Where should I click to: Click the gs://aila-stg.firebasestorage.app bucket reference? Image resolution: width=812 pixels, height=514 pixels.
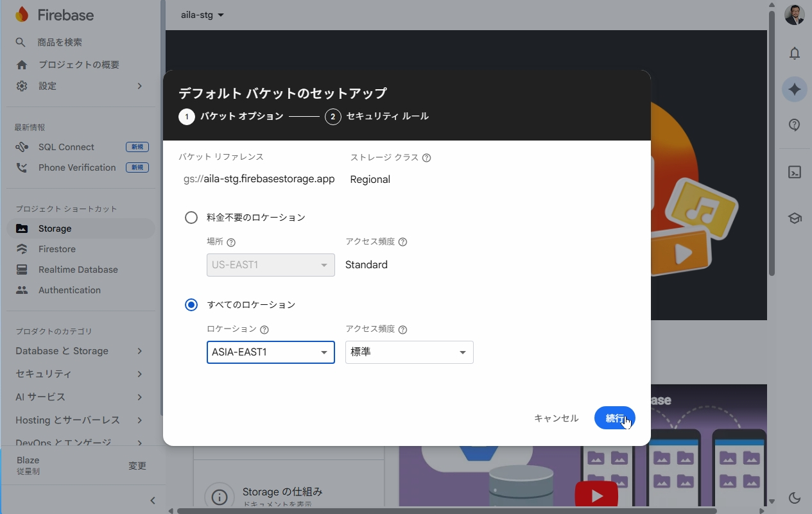click(259, 180)
